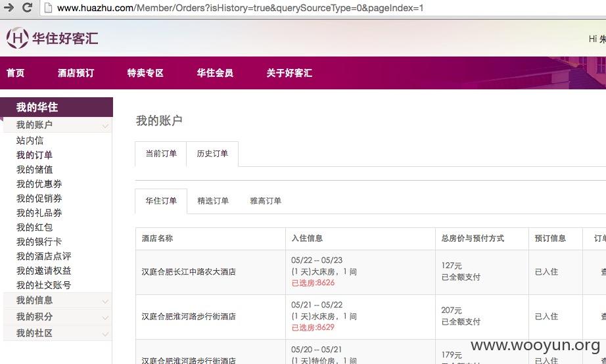The height and width of the screenshot is (364, 606).
Task: Open 我的社交账号 in the sidebar
Action: point(43,285)
